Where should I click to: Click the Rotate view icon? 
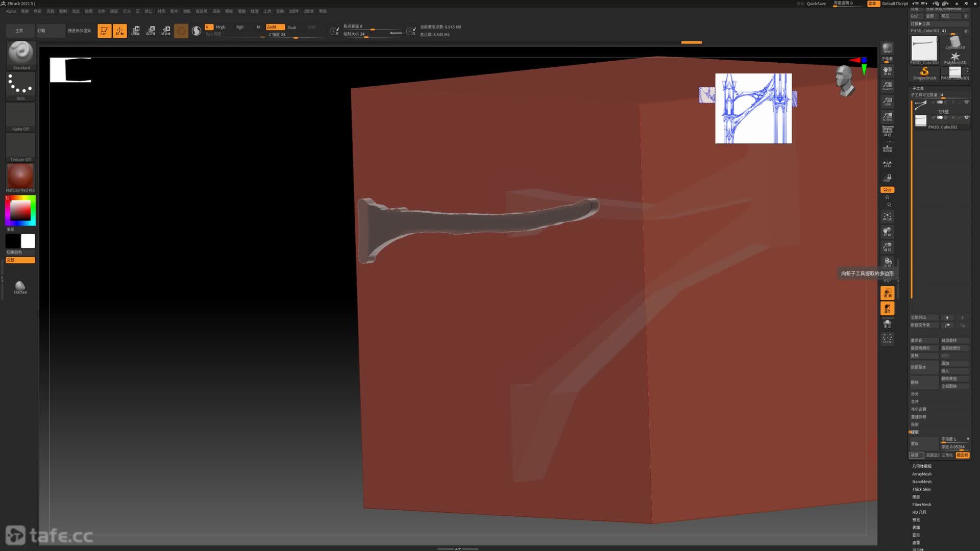[x=888, y=262]
